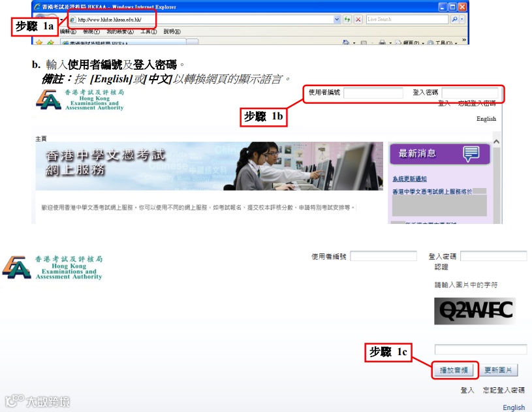This screenshot has height=412, width=532.
Task: Open the address bar history dropdown arrow
Action: 337,20
